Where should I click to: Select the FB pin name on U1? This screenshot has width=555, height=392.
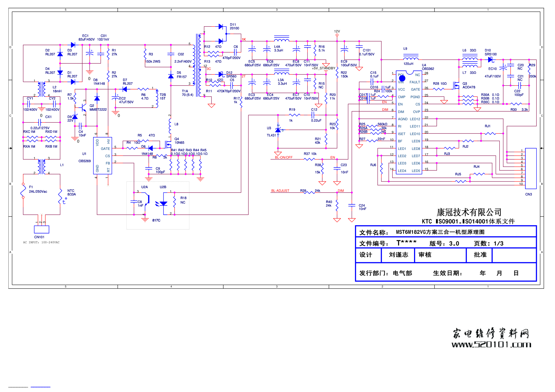pos(108,163)
